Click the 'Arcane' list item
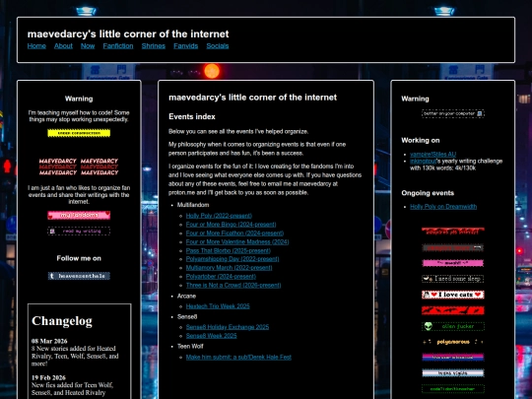 186,297
